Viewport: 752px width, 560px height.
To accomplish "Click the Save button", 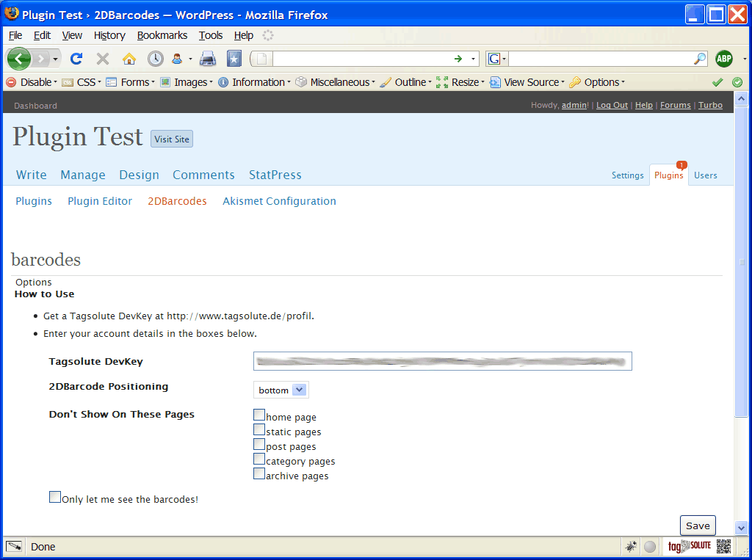I will [698, 526].
